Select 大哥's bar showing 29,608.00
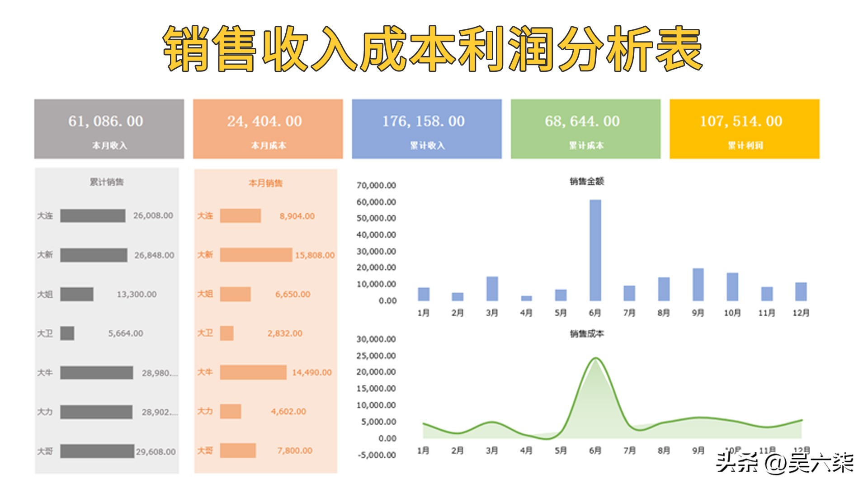Viewport: 868px width, 488px height. (x=97, y=451)
